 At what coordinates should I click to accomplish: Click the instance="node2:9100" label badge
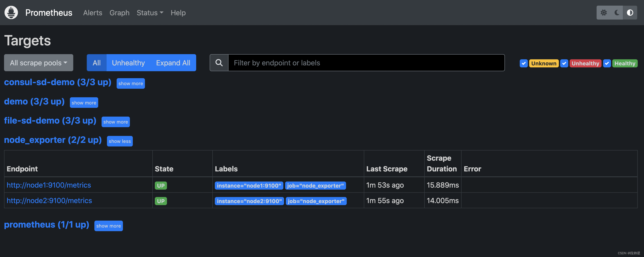click(249, 201)
